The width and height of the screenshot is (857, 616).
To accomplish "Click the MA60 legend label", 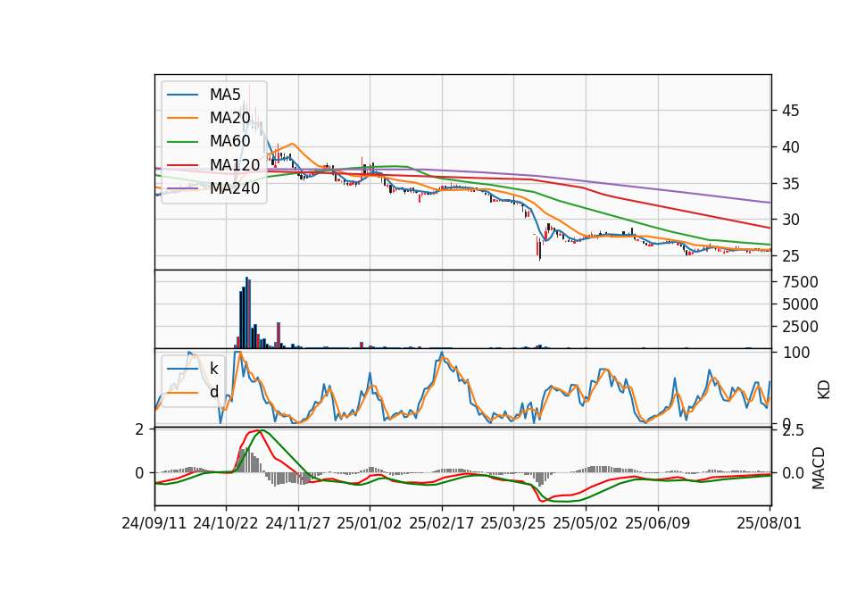I will [x=229, y=142].
